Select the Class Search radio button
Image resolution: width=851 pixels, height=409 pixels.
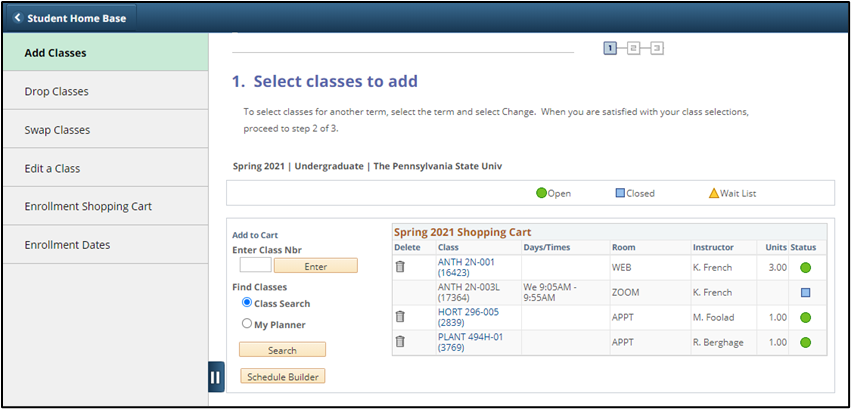247,303
